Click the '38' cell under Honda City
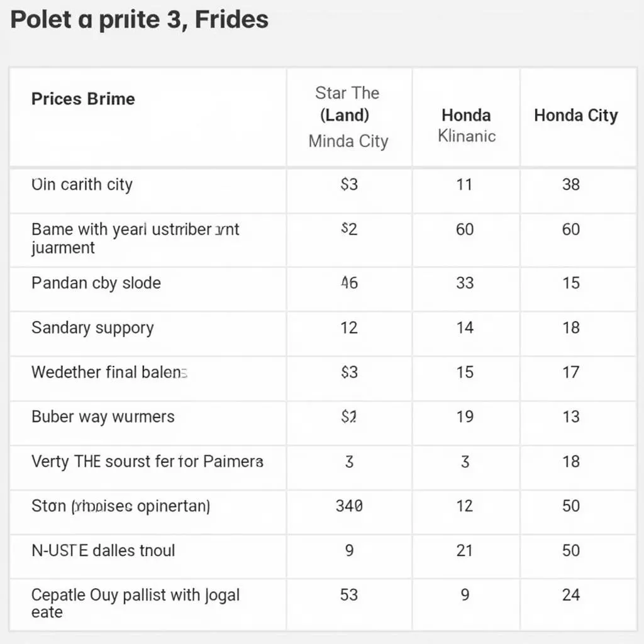The image size is (644, 644). tap(571, 185)
